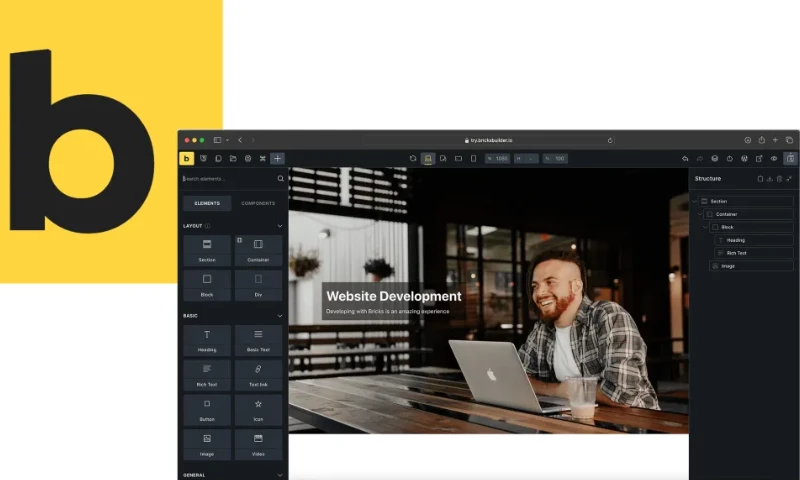This screenshot has height=480, width=800.
Task: Collapse the Section node in Structure
Action: [x=696, y=201]
